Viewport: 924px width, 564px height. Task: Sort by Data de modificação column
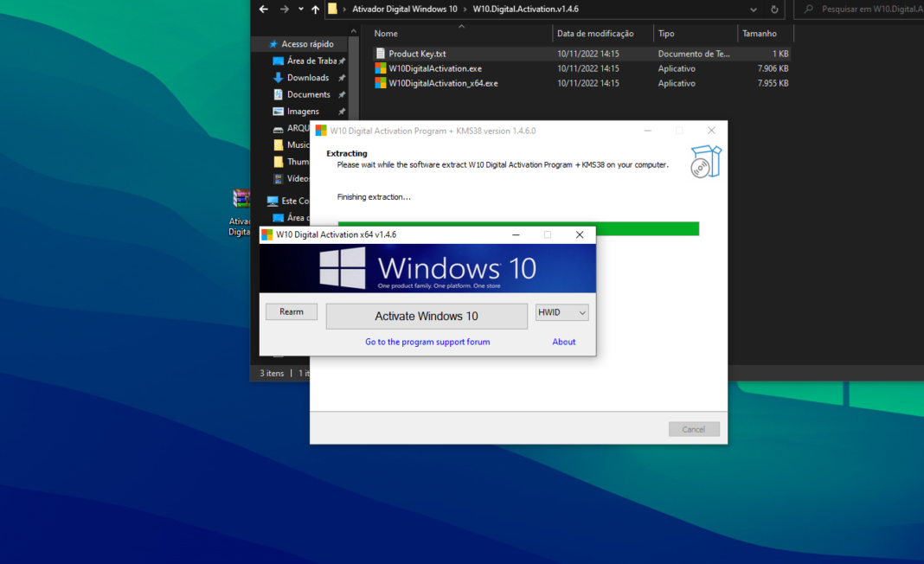(x=595, y=34)
